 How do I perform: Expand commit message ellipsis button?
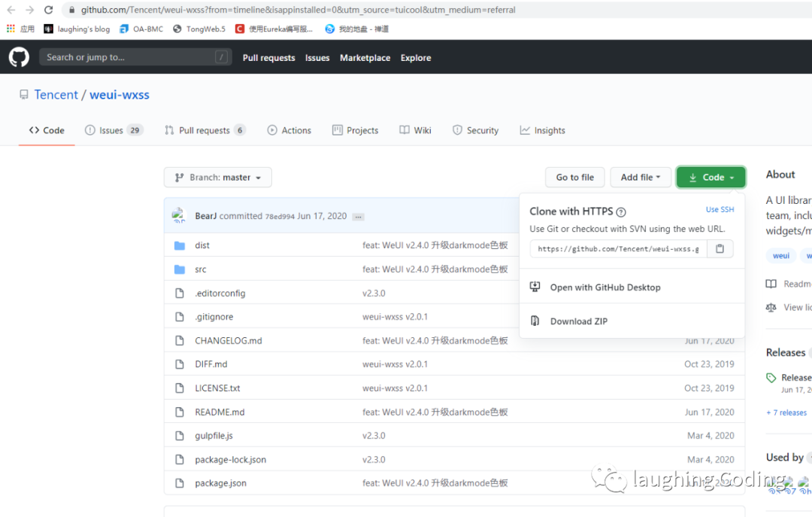[x=358, y=217]
